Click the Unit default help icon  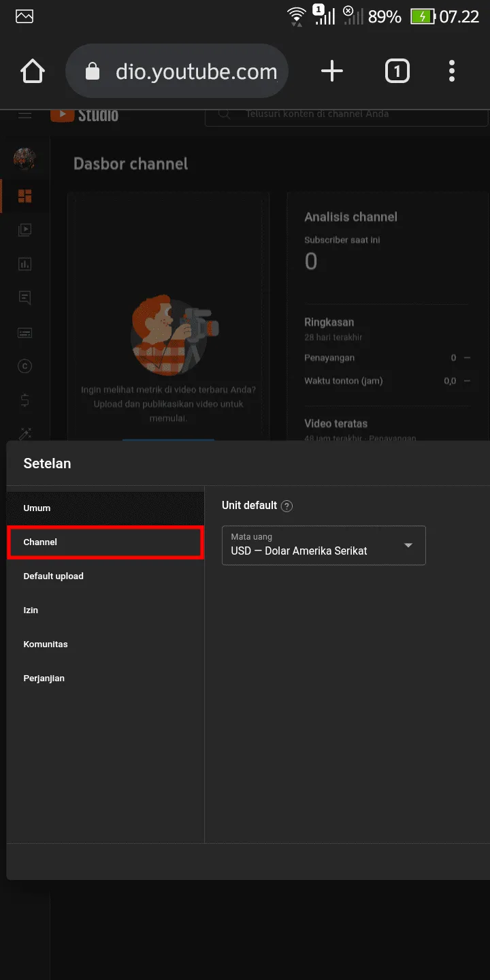click(287, 506)
